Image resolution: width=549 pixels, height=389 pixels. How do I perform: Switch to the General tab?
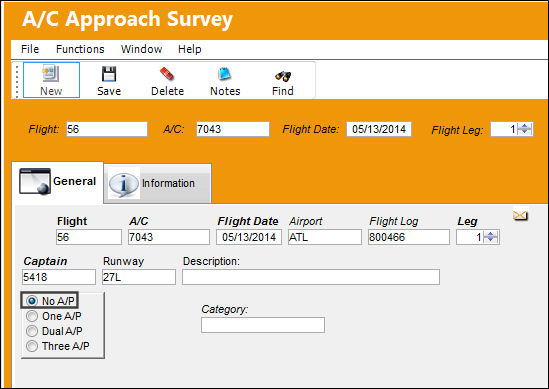pos(58,182)
